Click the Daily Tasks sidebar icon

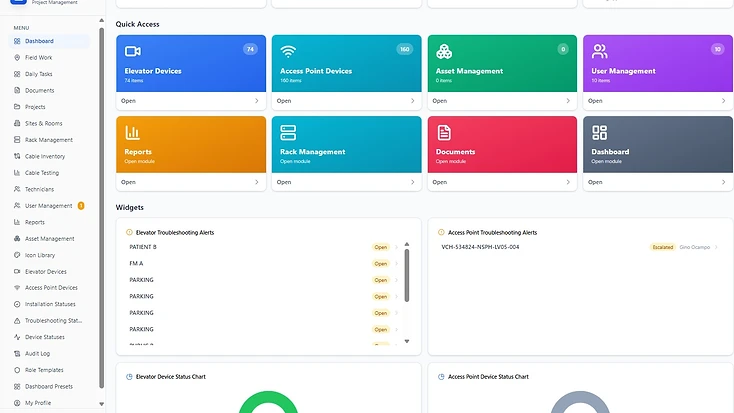point(17,74)
